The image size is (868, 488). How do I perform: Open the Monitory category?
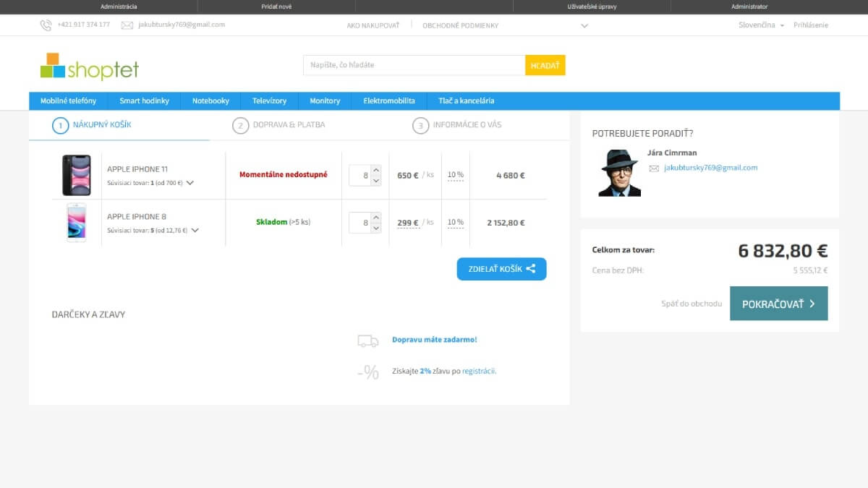click(325, 100)
